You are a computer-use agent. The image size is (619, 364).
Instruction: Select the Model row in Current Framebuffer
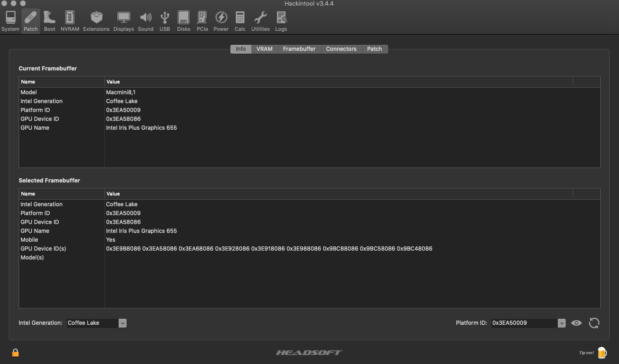point(309,92)
